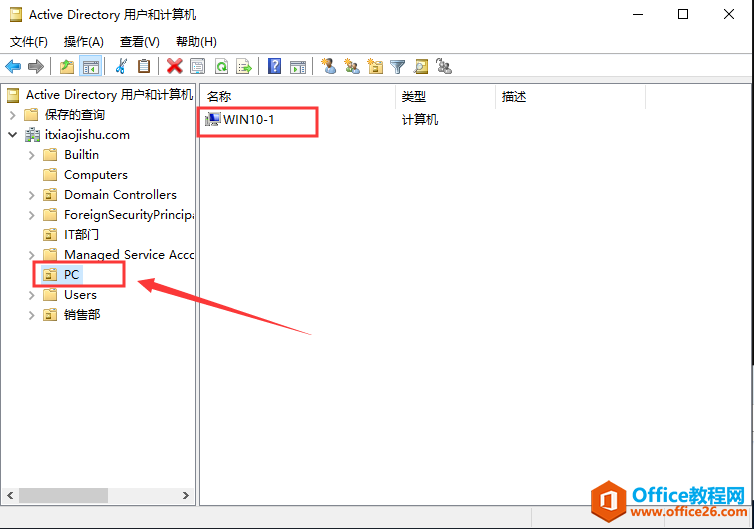Viewport: 754px width, 529px height.
Task: Click the Paste clipboard icon
Action: (x=144, y=66)
